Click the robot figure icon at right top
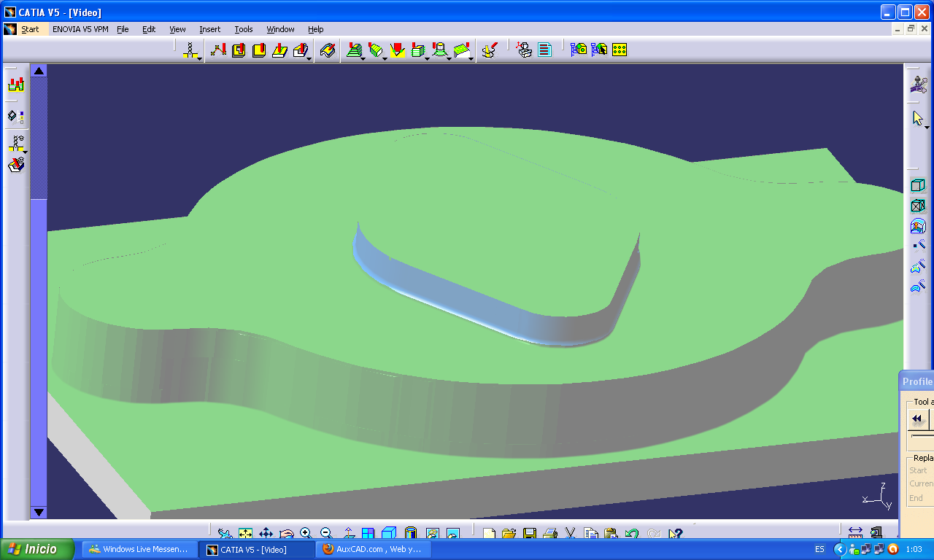Image resolution: width=934 pixels, height=560 pixels. 918,84
